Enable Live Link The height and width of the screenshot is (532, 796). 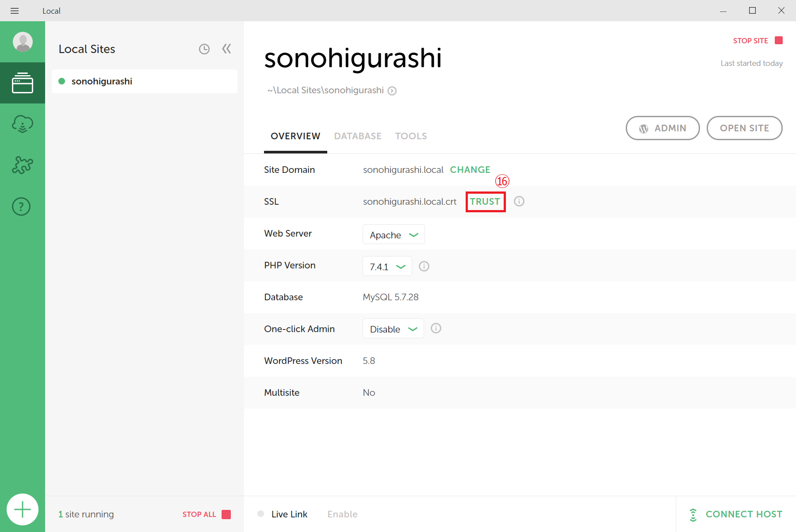click(342, 514)
